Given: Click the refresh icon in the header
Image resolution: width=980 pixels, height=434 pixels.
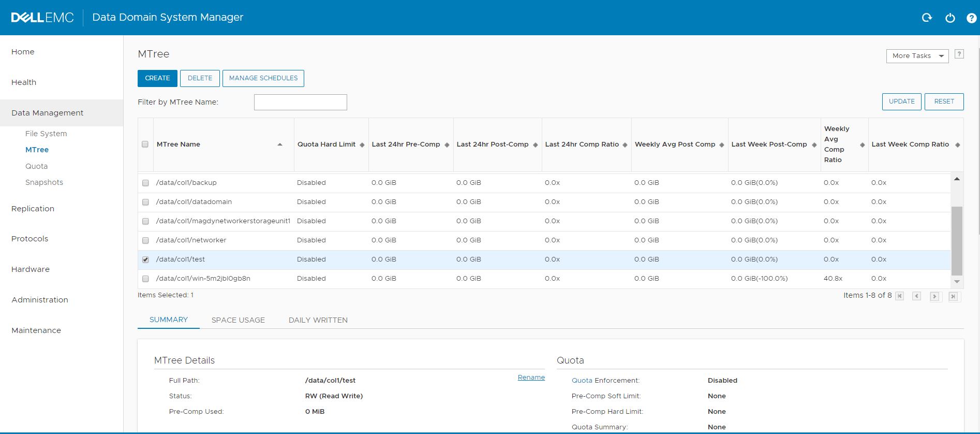Looking at the screenshot, I should [x=927, y=18].
